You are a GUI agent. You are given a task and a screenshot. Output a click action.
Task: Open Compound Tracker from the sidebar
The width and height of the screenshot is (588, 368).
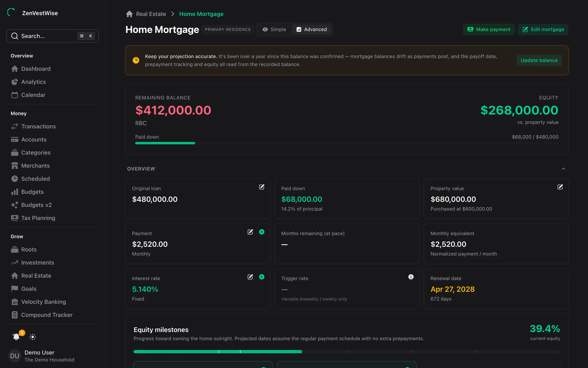[52, 315]
